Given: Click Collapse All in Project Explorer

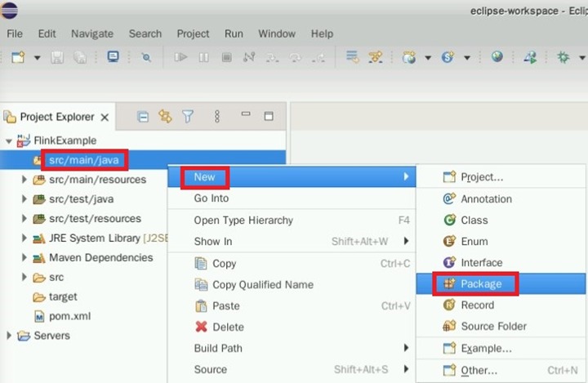Looking at the screenshot, I should pyautogui.click(x=143, y=117).
